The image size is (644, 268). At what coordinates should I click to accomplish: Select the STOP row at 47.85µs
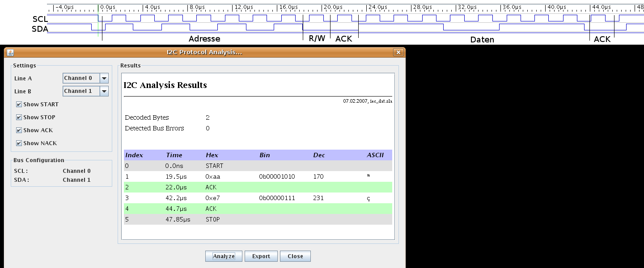(258, 219)
